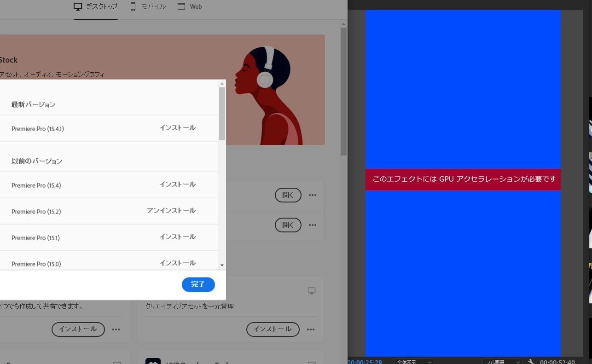Viewport: 592px width, 364px height.
Task: Install Premiere Pro (15.1)
Action: click(178, 237)
